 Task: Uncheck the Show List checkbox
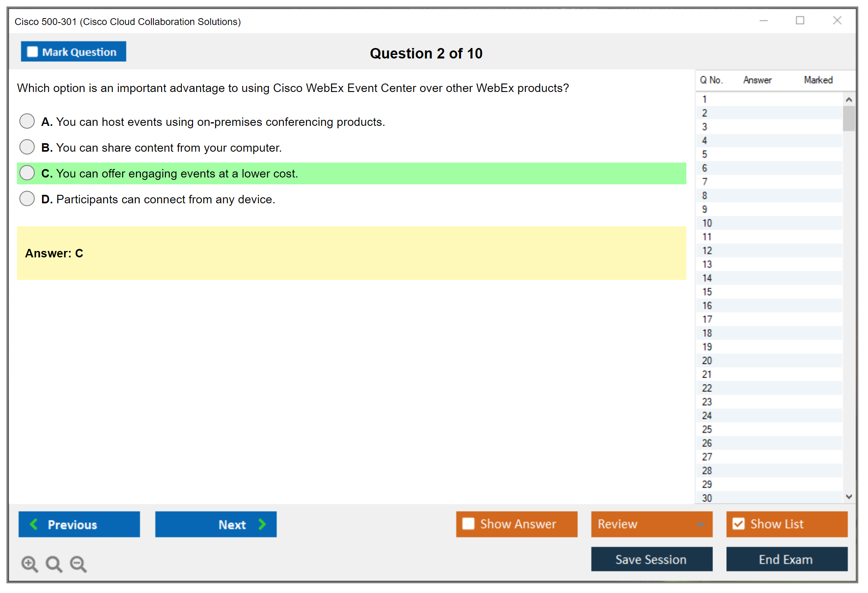coord(738,524)
